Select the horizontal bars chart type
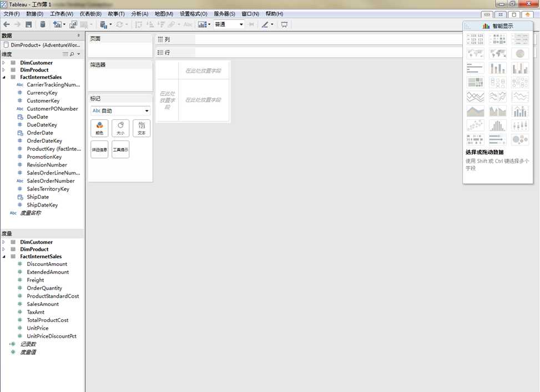 [475, 68]
